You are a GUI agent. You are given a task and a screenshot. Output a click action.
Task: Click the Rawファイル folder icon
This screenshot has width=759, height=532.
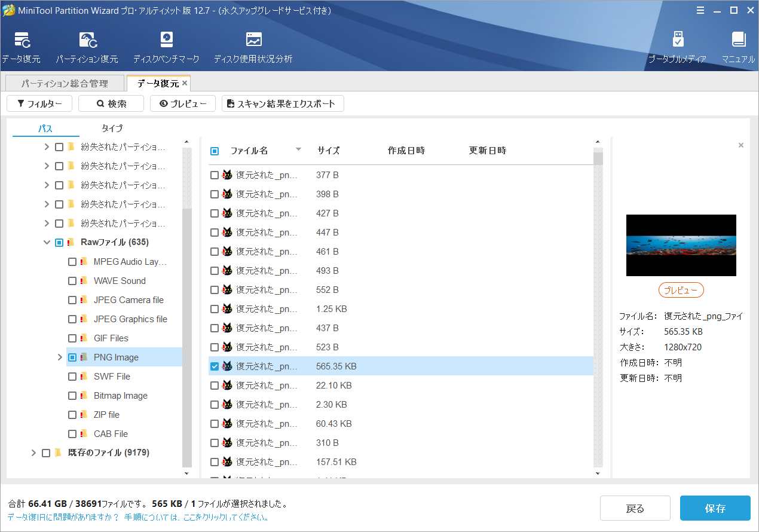[x=71, y=243]
